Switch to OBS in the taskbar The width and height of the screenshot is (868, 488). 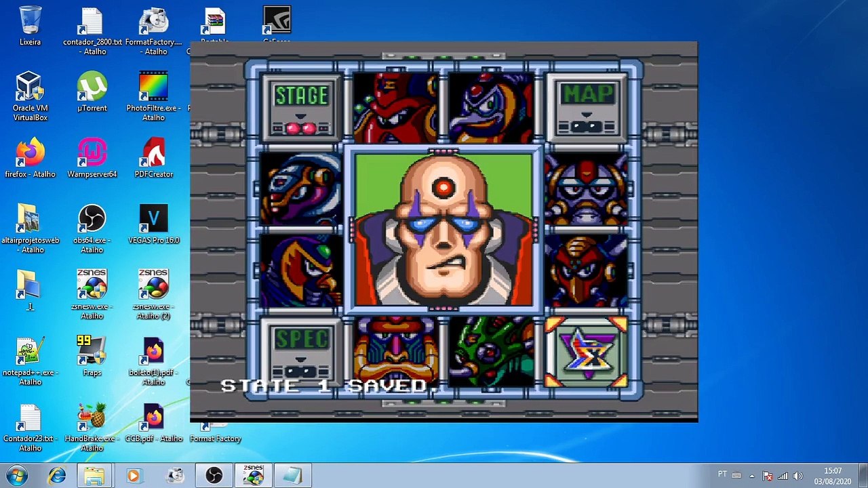tap(214, 476)
